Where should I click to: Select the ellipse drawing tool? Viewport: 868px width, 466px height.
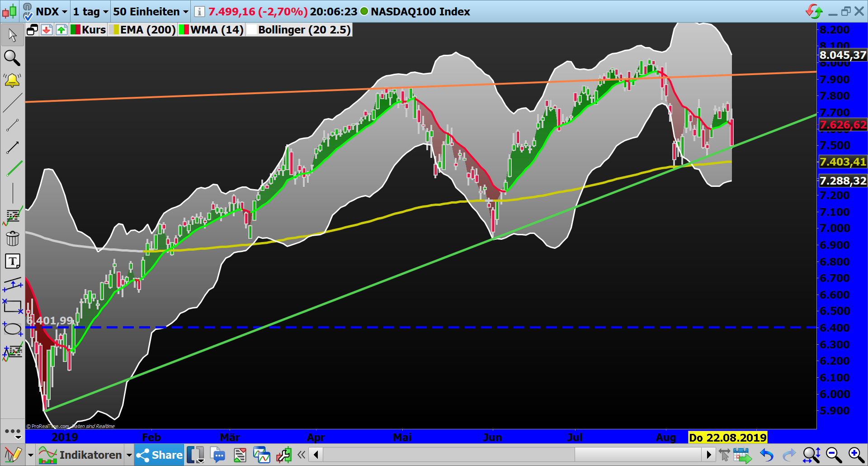pos(12,329)
